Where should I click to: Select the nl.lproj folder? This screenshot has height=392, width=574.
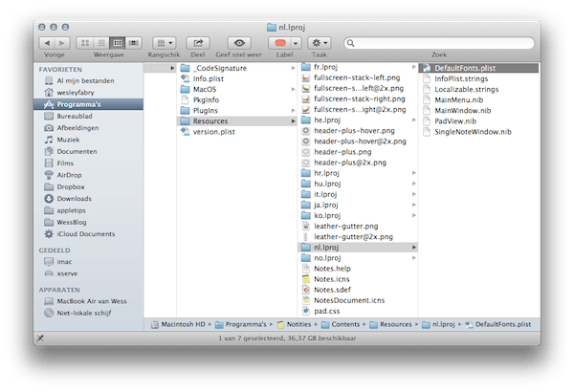358,248
